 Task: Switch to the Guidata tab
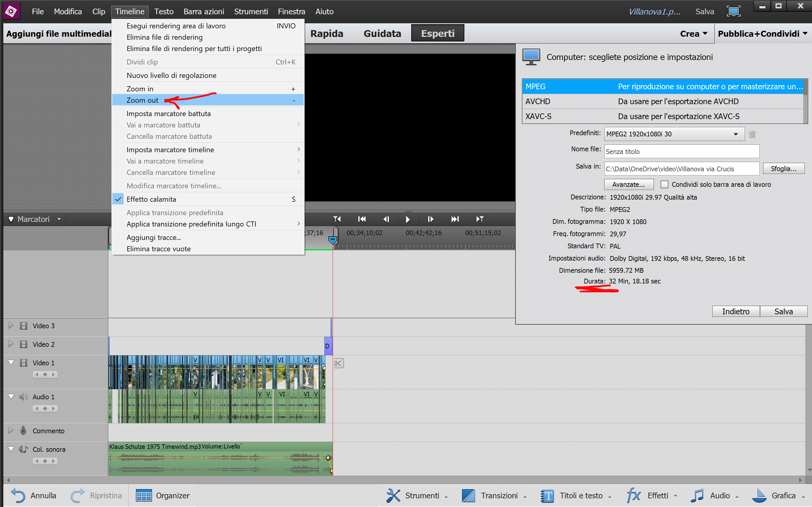click(382, 34)
